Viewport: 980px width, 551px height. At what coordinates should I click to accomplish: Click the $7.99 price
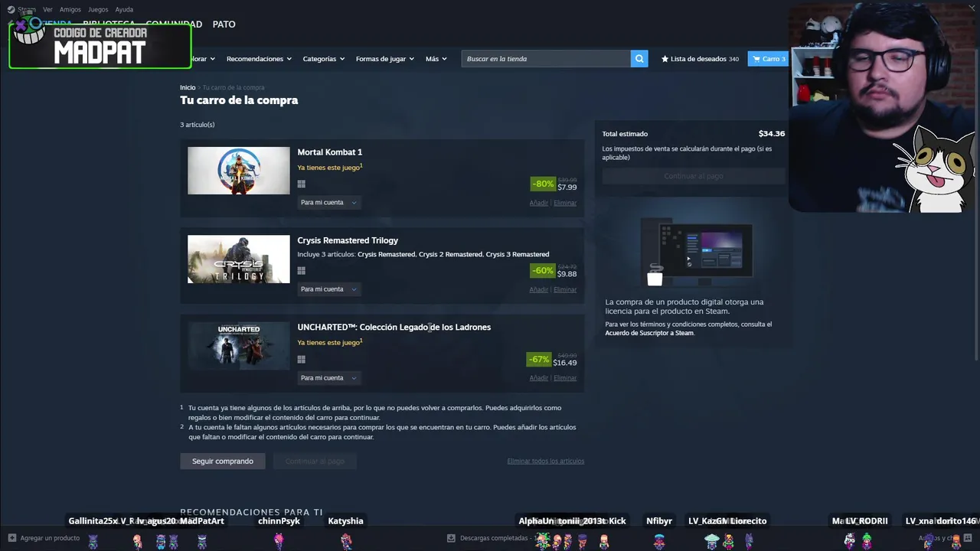(567, 187)
